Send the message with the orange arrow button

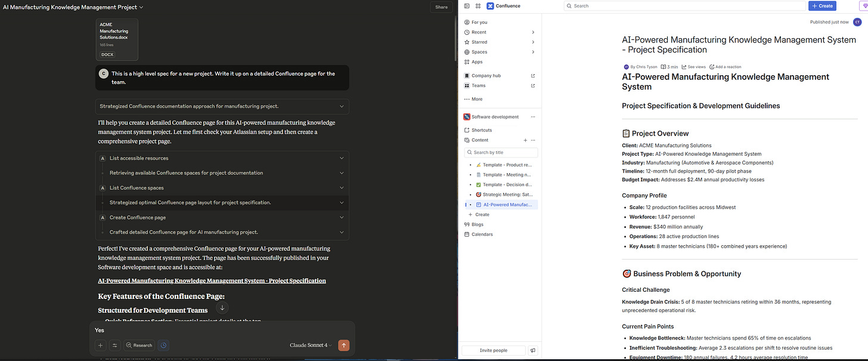click(343, 345)
